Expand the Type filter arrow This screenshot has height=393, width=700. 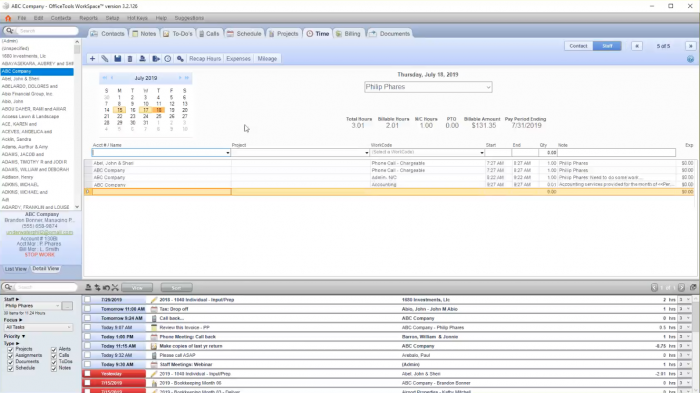coord(17,343)
